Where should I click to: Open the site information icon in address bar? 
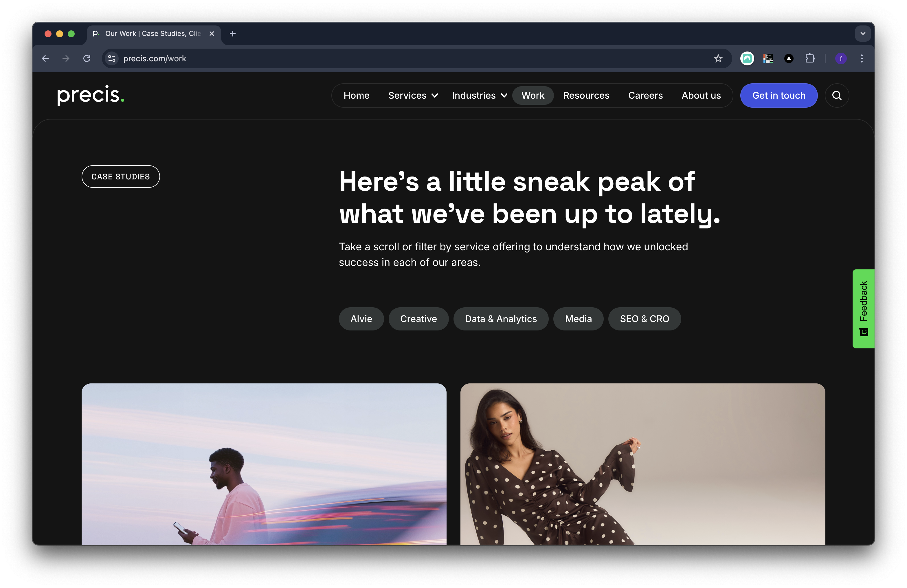click(112, 58)
